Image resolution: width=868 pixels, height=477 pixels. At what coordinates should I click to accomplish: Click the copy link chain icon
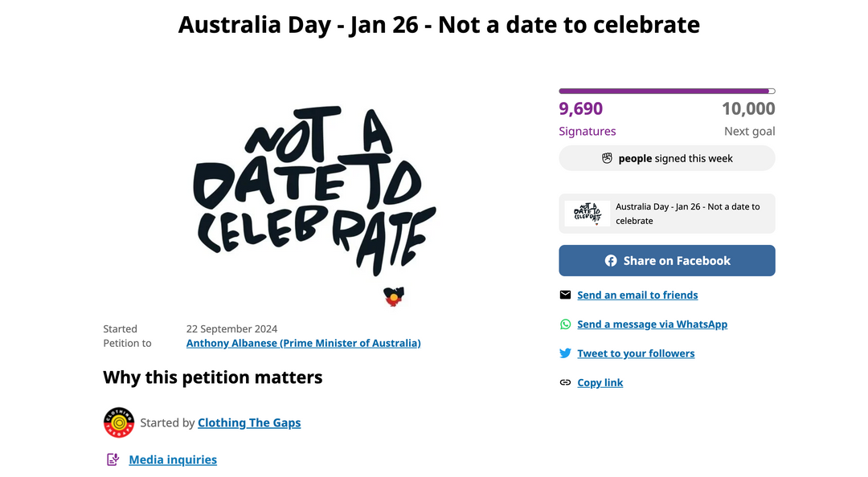tap(565, 382)
